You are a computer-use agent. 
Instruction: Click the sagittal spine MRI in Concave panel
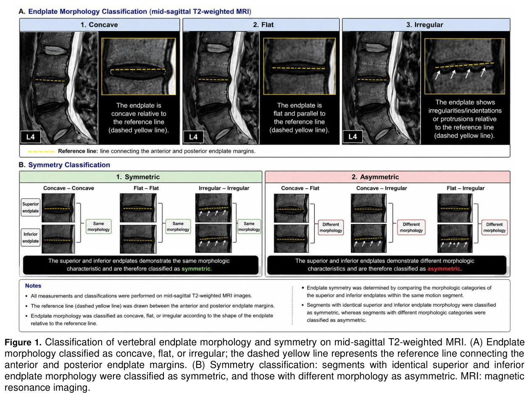pyautogui.click(x=59, y=88)
